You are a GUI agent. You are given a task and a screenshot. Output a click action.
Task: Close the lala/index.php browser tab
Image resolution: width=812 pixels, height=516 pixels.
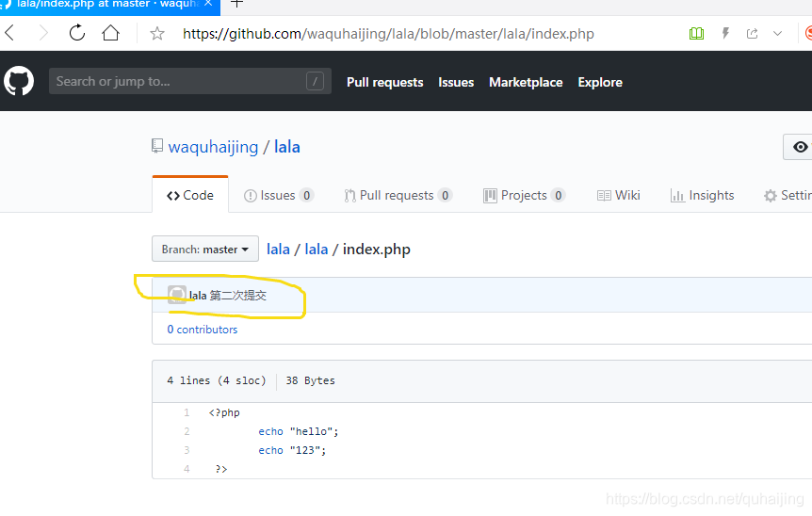coord(208,4)
